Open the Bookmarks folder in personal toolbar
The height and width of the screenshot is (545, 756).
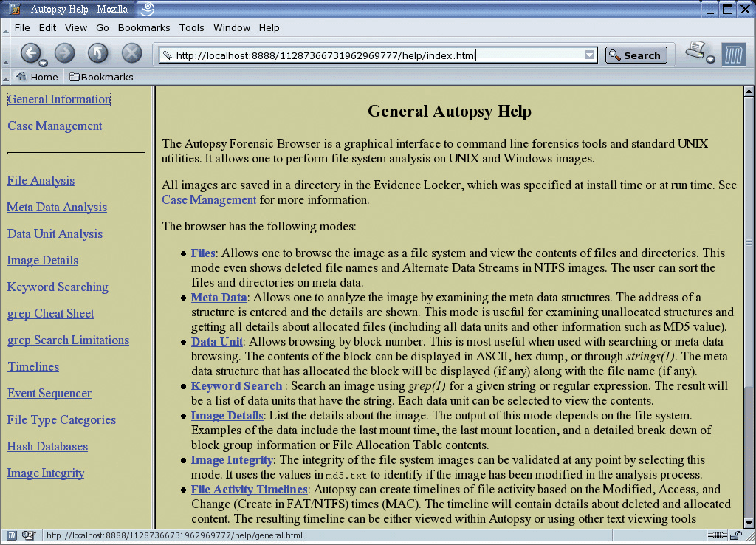[101, 77]
